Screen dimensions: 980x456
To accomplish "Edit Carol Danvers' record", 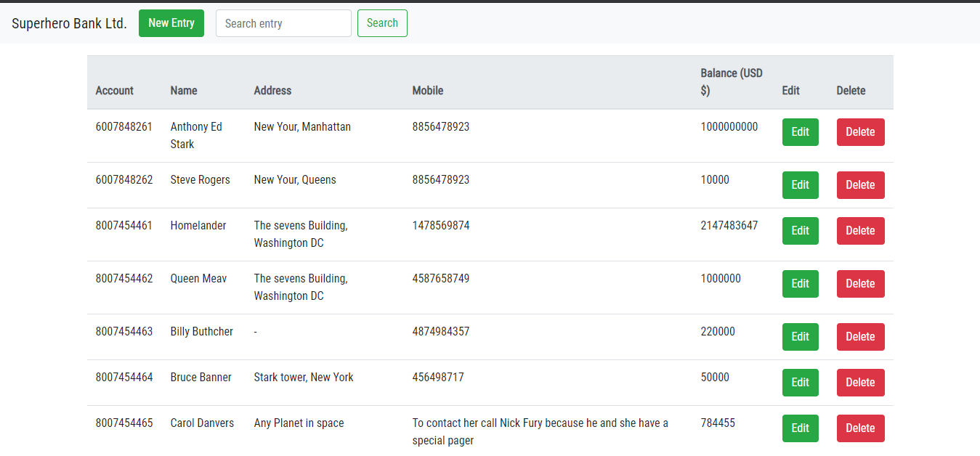I will pos(801,428).
